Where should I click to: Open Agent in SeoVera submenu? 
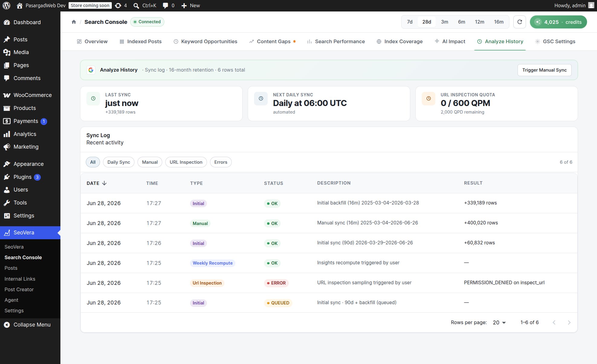point(11,300)
